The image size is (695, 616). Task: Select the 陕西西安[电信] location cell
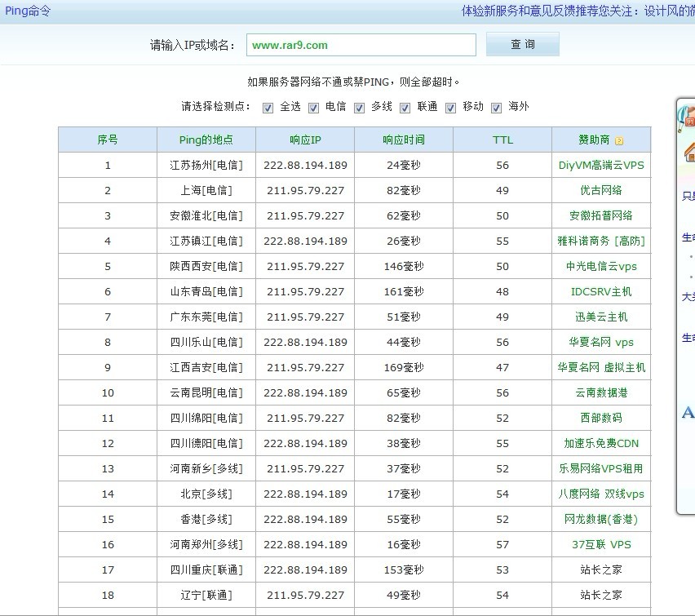tap(206, 267)
